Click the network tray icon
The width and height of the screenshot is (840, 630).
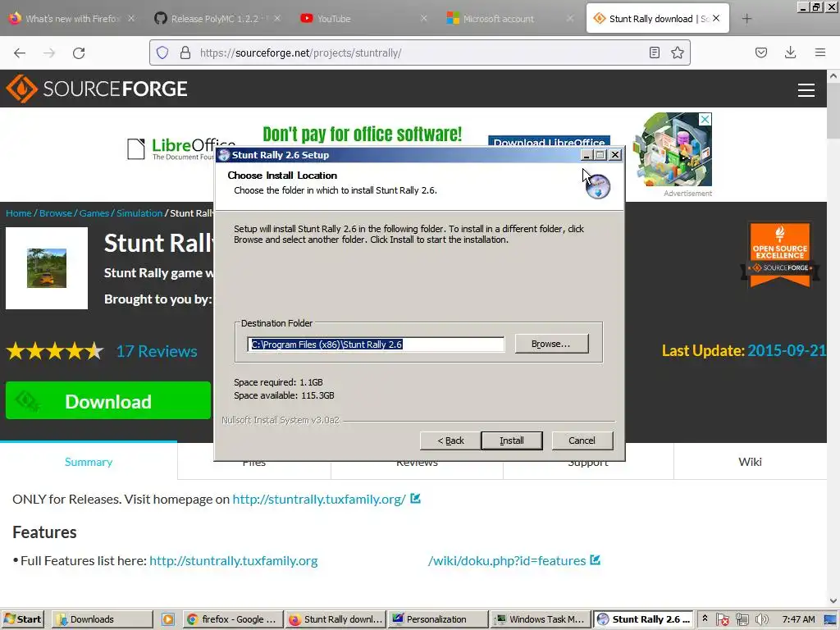[x=742, y=619]
